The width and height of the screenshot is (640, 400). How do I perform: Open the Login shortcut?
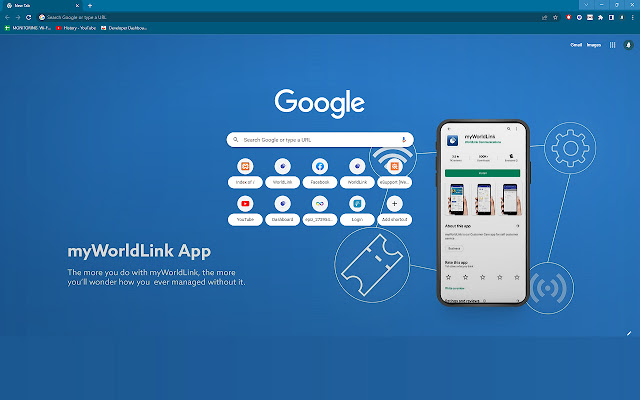(357, 211)
